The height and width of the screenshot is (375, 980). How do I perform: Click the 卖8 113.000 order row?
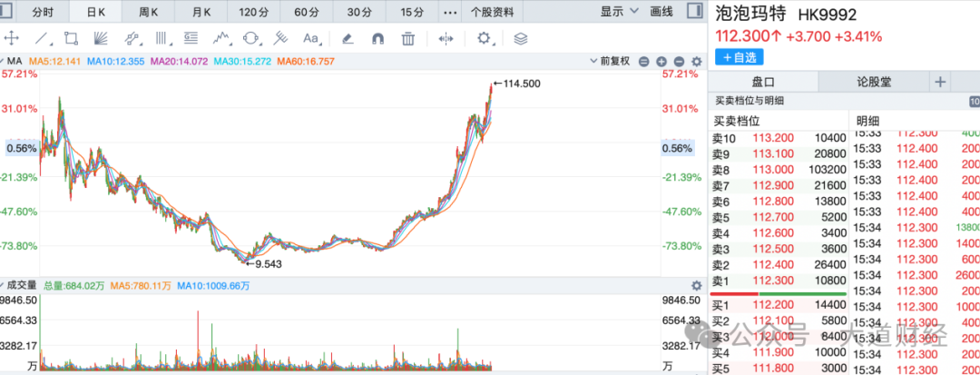point(779,169)
